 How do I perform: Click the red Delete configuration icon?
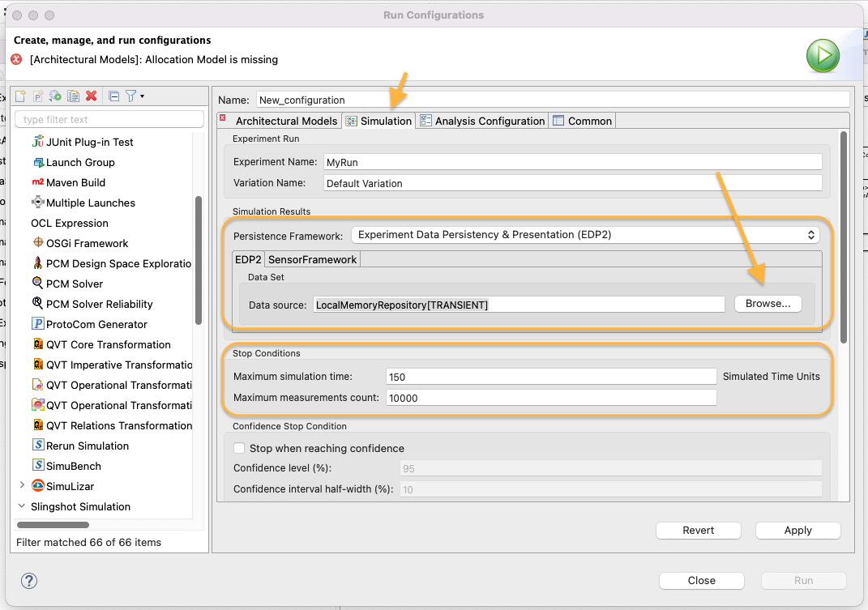[x=92, y=96]
